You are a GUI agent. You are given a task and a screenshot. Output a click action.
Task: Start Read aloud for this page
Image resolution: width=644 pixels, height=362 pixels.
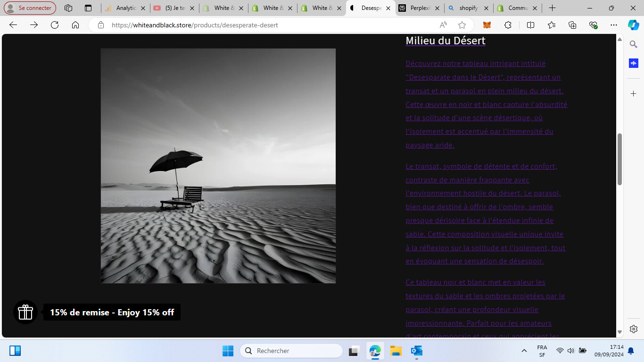click(443, 25)
